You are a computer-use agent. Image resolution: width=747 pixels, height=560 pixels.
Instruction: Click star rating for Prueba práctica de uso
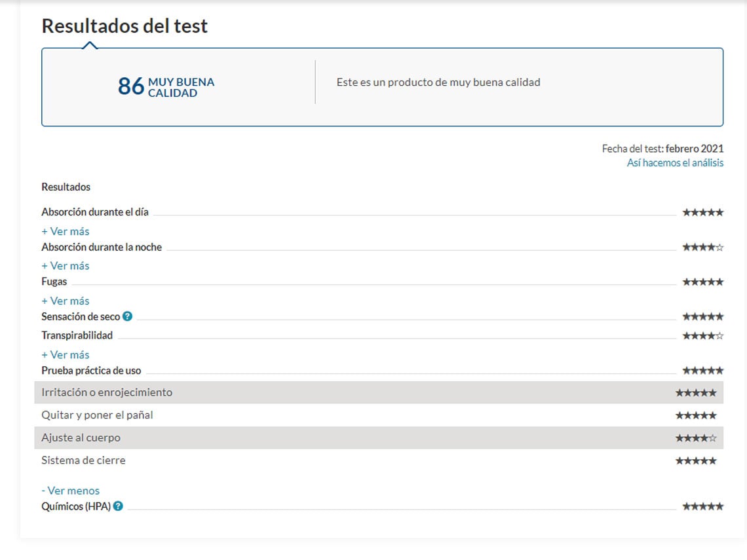pos(702,371)
